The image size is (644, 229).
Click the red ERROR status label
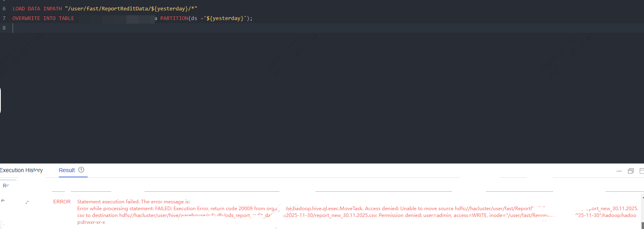pos(62,202)
